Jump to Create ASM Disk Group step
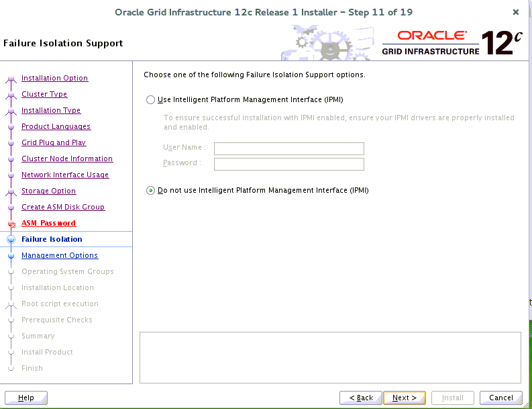This screenshot has width=532, height=409. (x=63, y=208)
